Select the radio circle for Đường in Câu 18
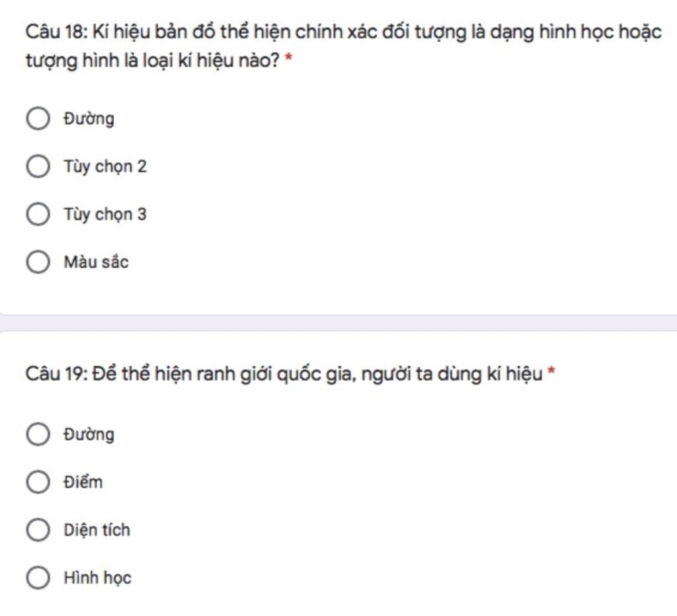The height and width of the screenshot is (616, 677). point(38,119)
